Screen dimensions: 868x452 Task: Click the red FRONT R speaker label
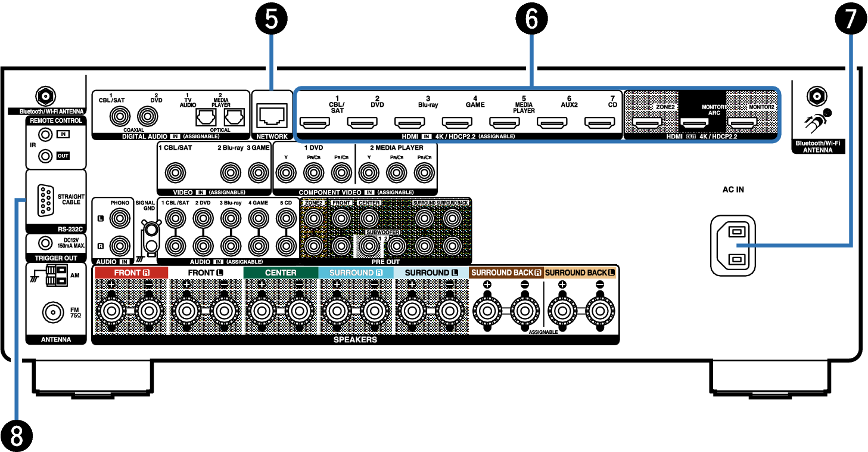pos(130,273)
